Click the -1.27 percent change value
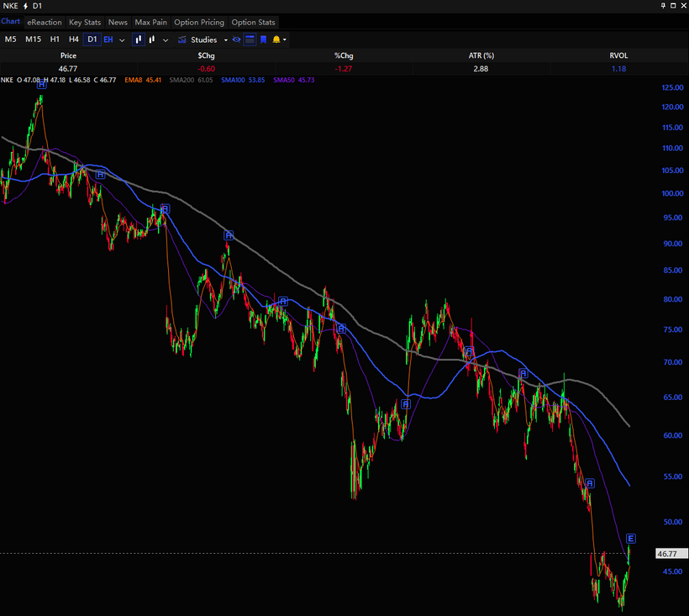Screen dimensions: 689x616 tap(344, 69)
